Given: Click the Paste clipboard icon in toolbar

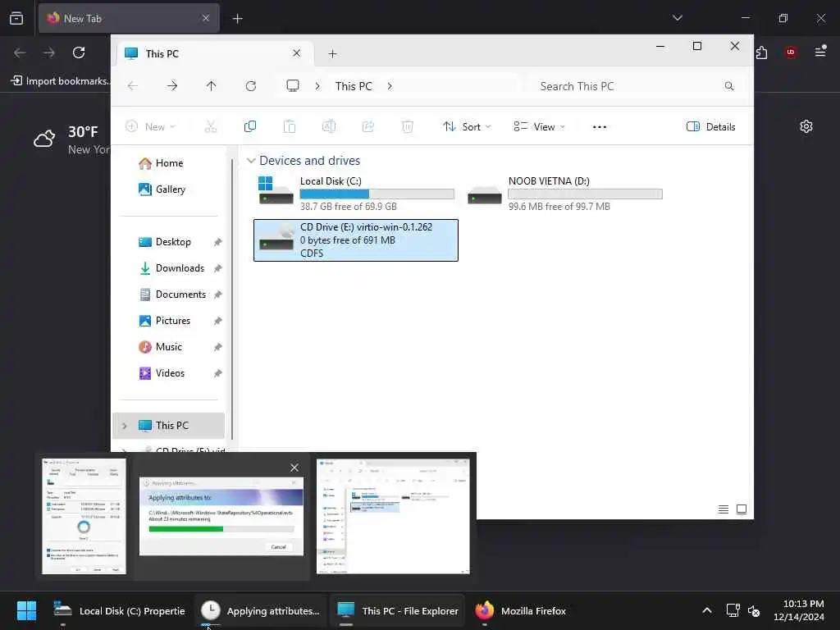Looking at the screenshot, I should click(x=290, y=127).
